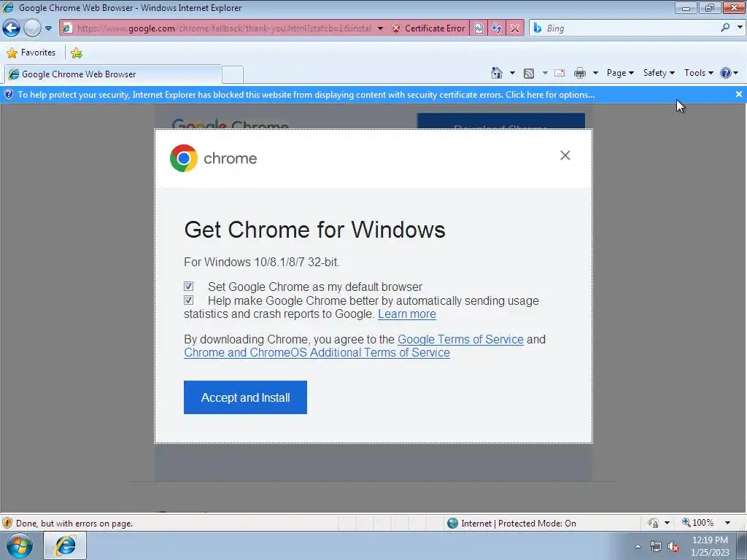This screenshot has height=560, width=747.
Task: Click the RSS feeds icon
Action: tap(528, 73)
